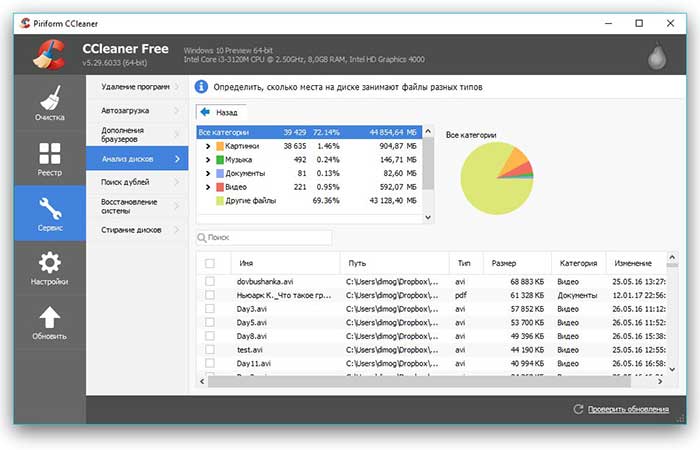Open Стирание дисков menu item

pyautogui.click(x=138, y=229)
